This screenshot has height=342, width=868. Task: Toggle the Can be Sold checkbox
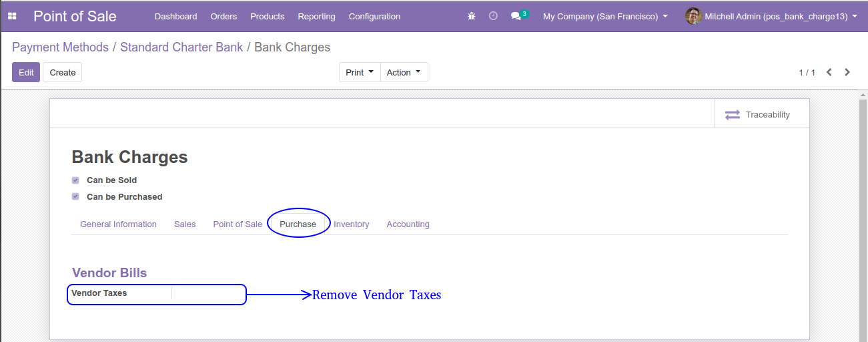point(75,180)
